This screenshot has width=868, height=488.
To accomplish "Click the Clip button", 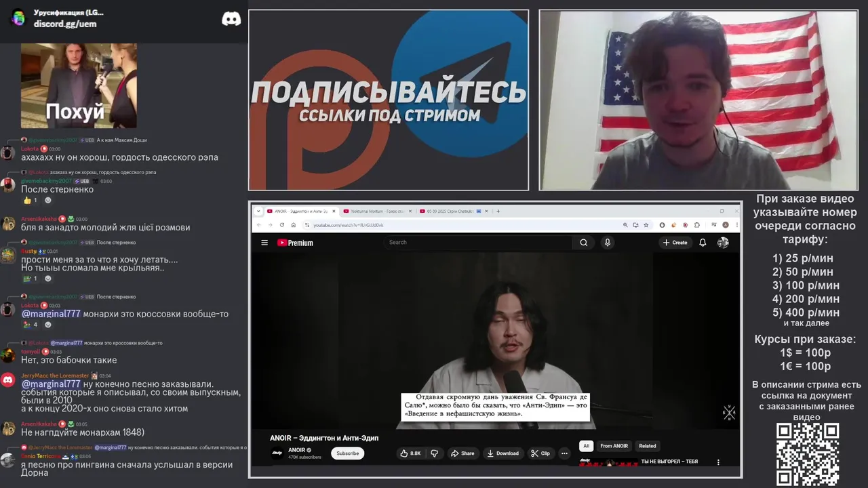I will click(540, 453).
